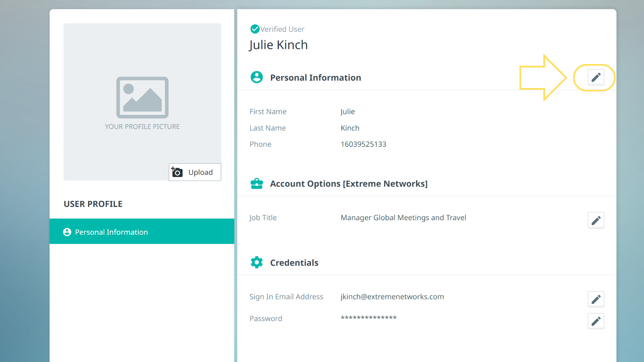The height and width of the screenshot is (362, 644).
Task: Click the Manager Global Meetings job title
Action: [x=403, y=218]
